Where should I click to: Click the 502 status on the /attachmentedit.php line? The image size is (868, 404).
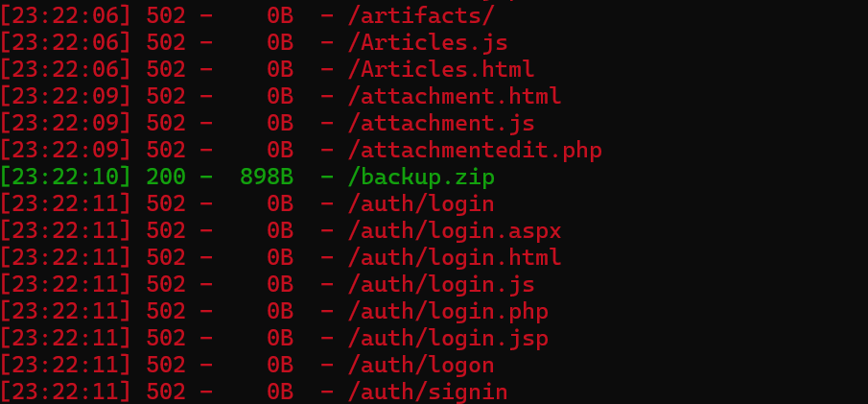(x=165, y=151)
